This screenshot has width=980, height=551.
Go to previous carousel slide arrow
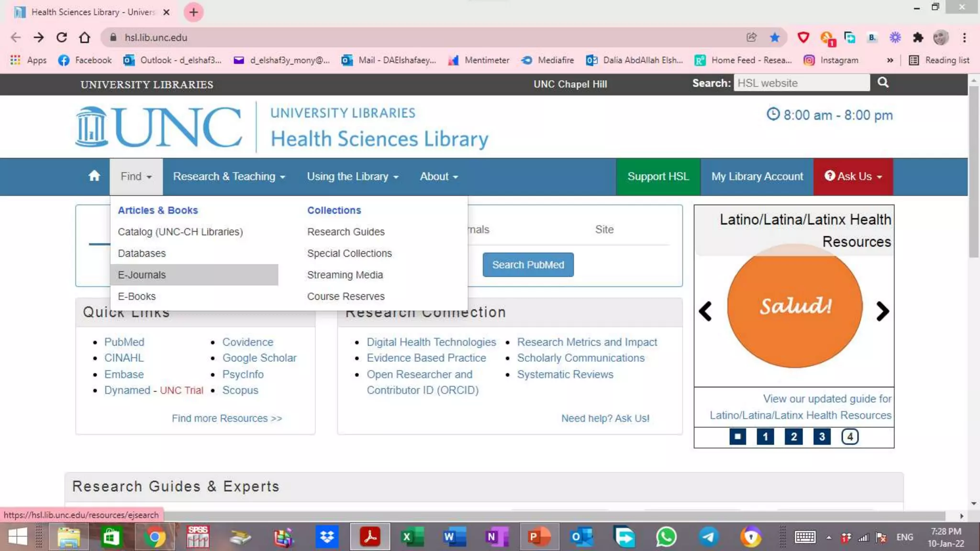(705, 311)
